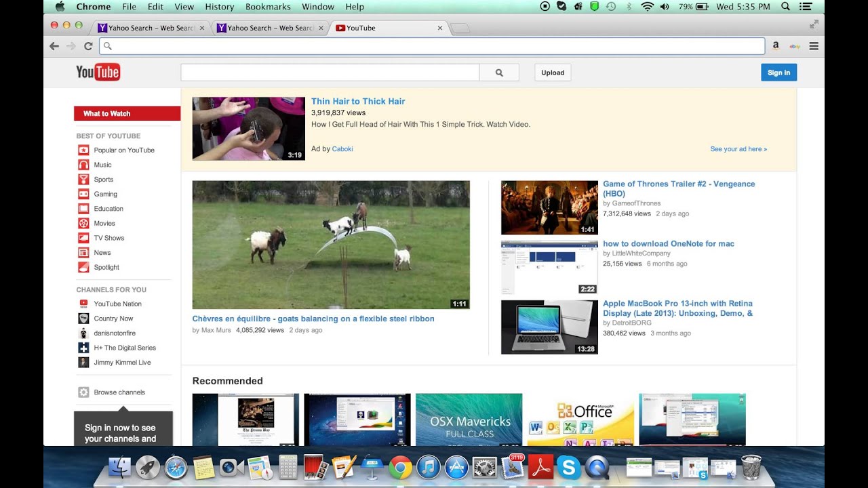868x488 pixels.
Task: Open the Sports category
Action: [103, 180]
